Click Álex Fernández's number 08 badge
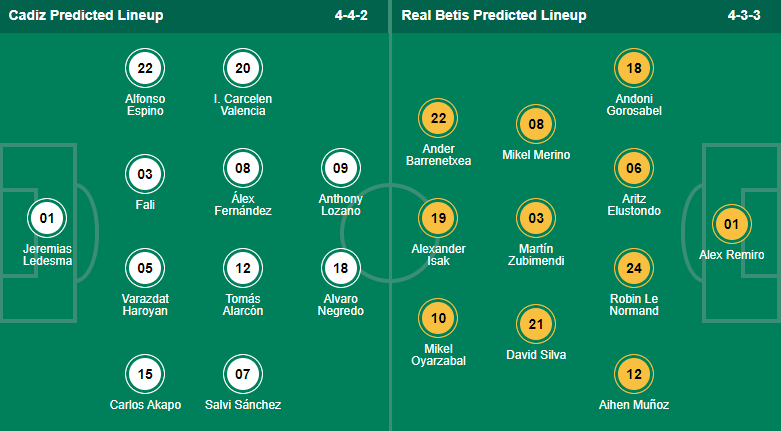This screenshot has width=781, height=431. point(243,168)
